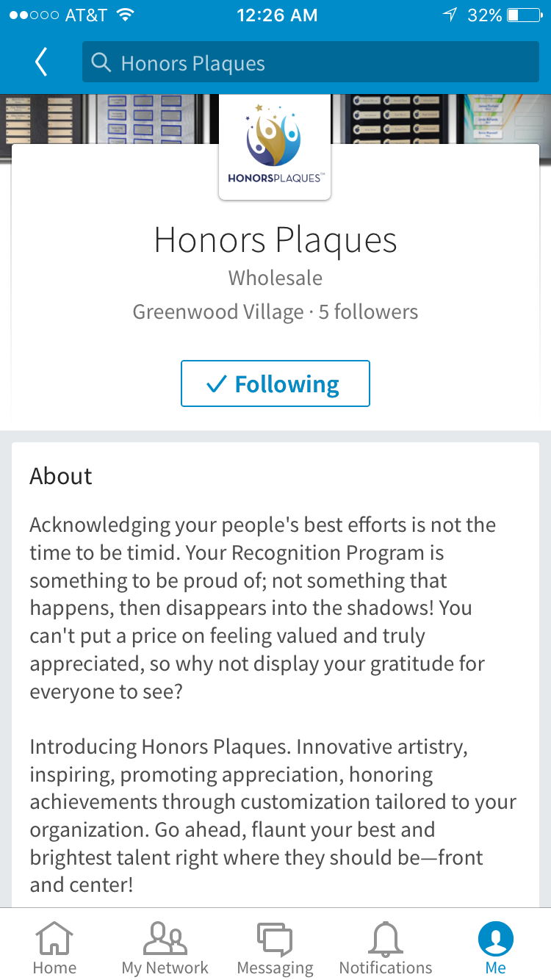This screenshot has width=551, height=980.
Task: Open the Me profile tab
Action: pyautogui.click(x=496, y=948)
